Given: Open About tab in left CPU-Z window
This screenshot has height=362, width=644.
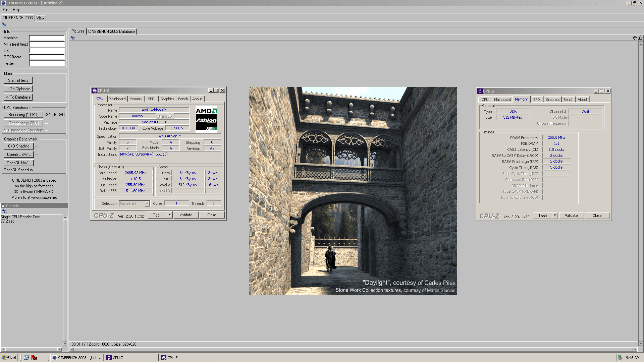Looking at the screenshot, I should [197, 99].
